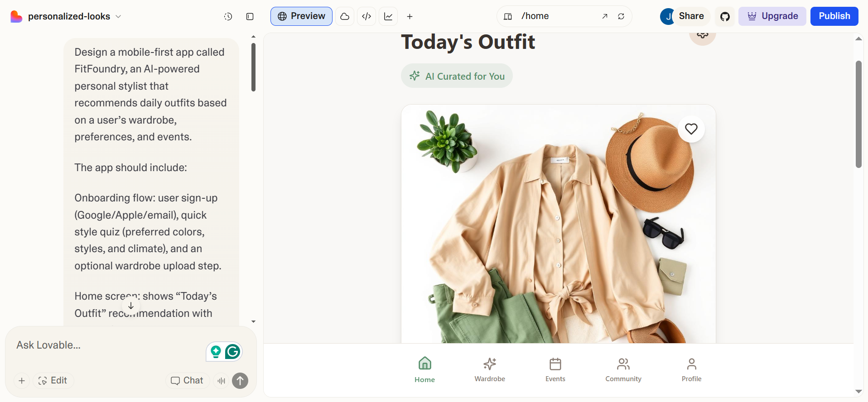Viewport: 868px width, 402px height.
Task: Open the personalized-looks project dropdown
Action: tap(75, 16)
